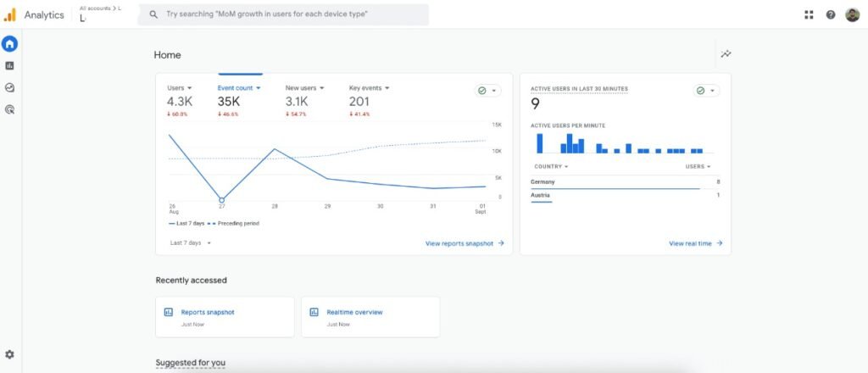868x373 pixels.
Task: Click the Insights sparkline icon
Action: (x=726, y=54)
